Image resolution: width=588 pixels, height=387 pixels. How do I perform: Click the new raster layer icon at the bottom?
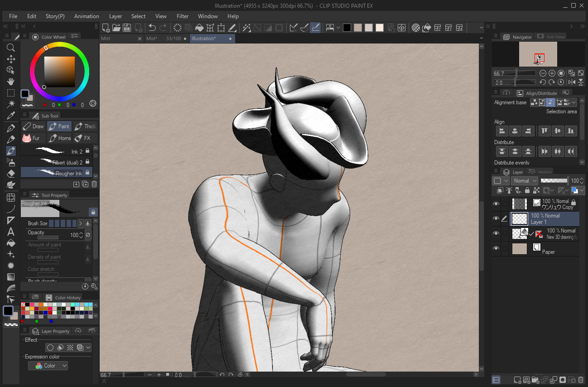coord(517,380)
